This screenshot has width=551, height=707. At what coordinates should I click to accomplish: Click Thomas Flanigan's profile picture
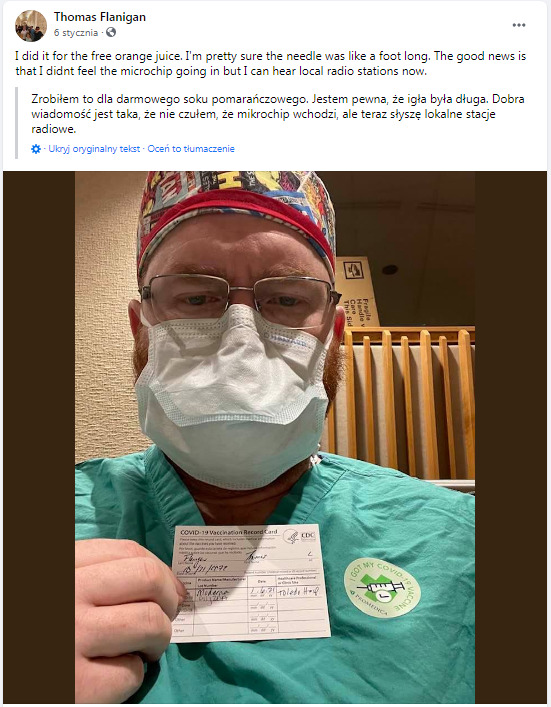31,26
